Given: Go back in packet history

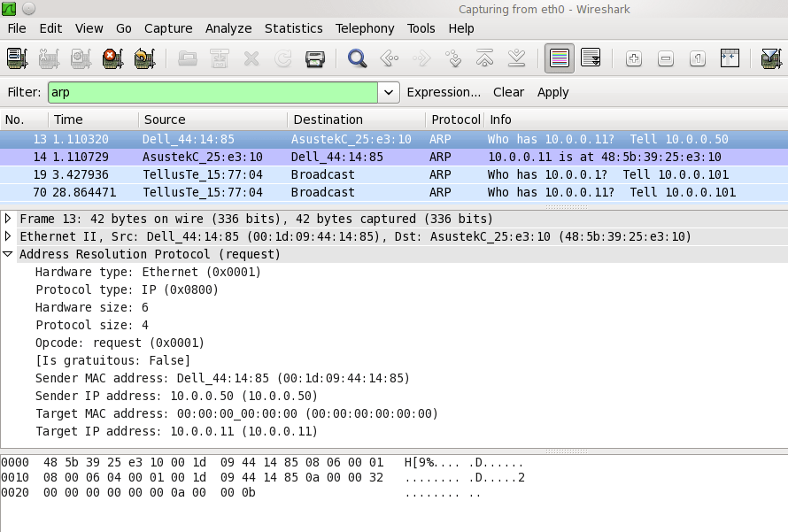Looking at the screenshot, I should point(390,58).
